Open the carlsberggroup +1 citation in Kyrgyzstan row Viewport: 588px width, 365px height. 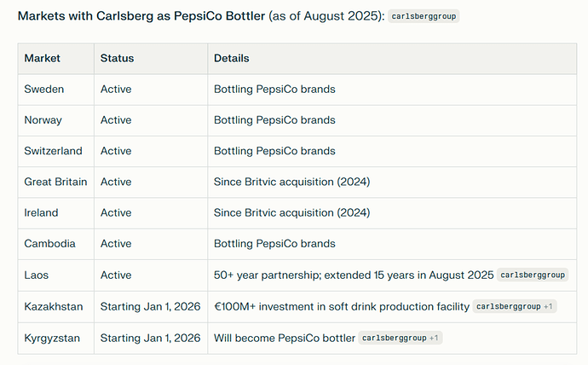pos(400,339)
